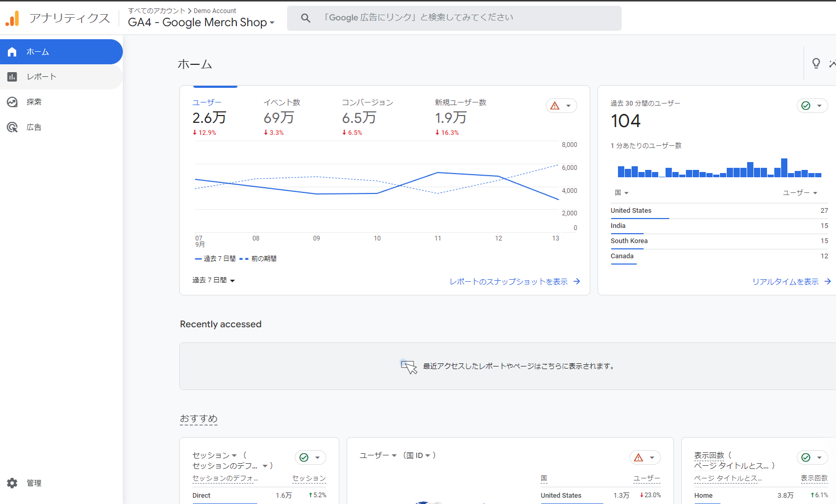
Task: Open the 過去 7 日間 date range dropdown
Action: 213,281
